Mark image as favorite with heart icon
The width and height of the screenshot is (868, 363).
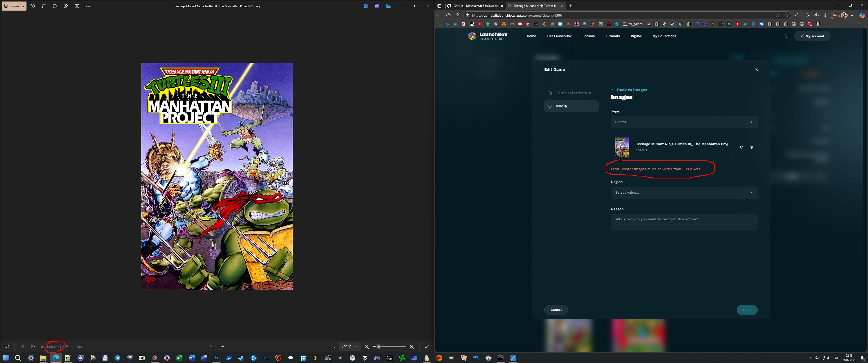click(21, 347)
